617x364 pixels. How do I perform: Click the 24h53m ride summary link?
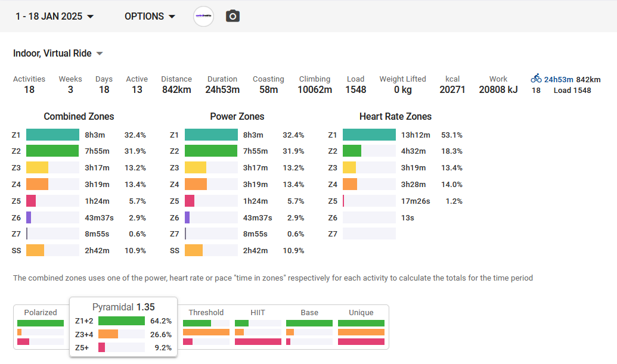pyautogui.click(x=559, y=79)
